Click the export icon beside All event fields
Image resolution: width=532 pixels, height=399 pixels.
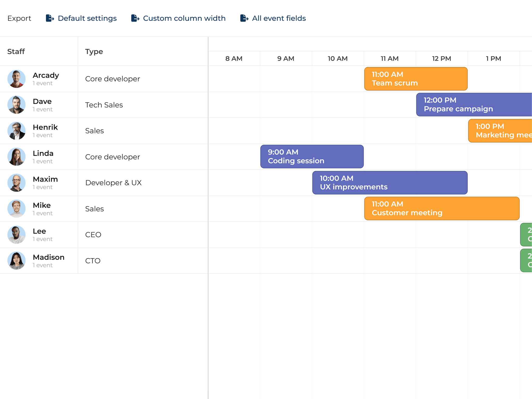coord(244,18)
